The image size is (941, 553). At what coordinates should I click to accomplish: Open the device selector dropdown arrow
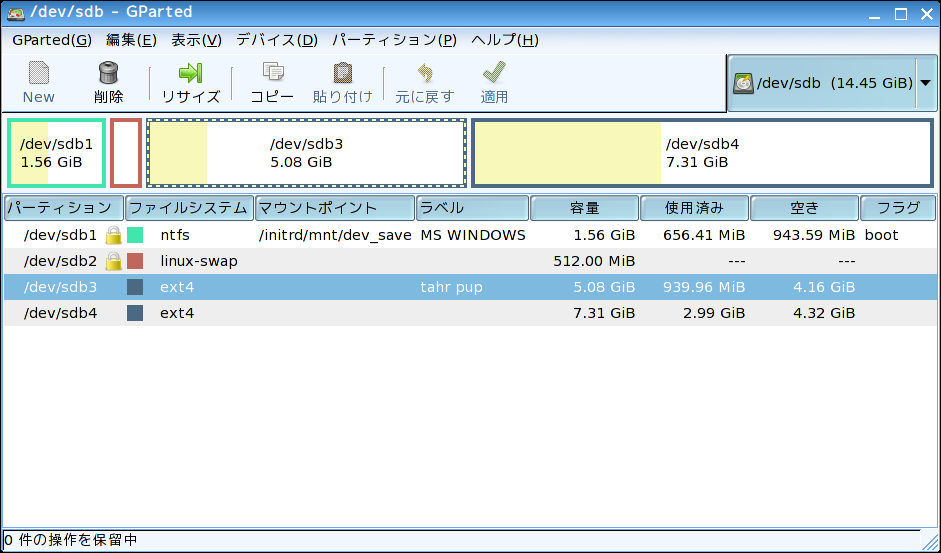pos(925,83)
